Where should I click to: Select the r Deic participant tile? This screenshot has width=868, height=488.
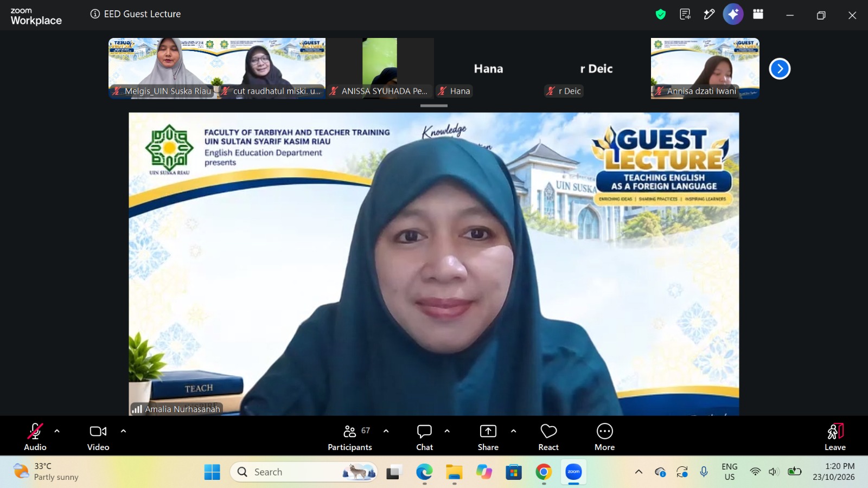[x=597, y=68]
